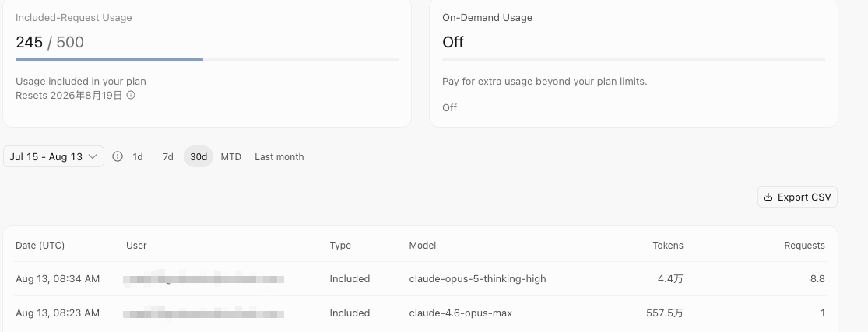Click the On-Demand Usage progress bar
This screenshot has width=868, height=332.
click(634, 60)
